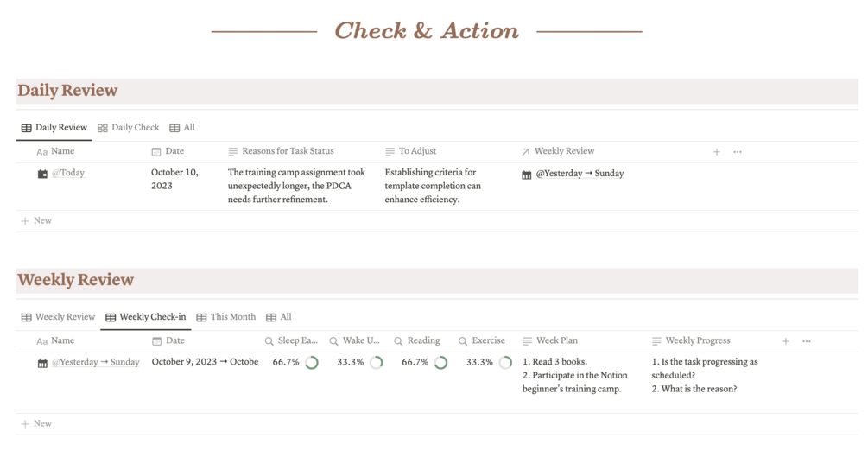The width and height of the screenshot is (868, 470).
Task: Open the Week Plan column header menu
Action: coord(556,340)
